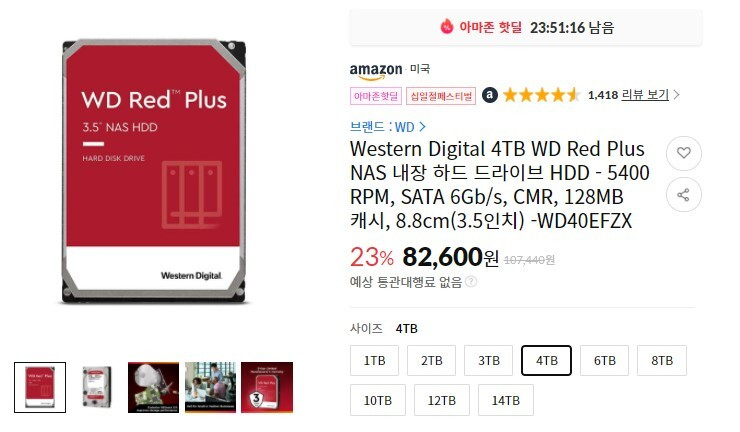This screenshot has height=432, width=740.
Task: Choose the 14TB size option
Action: tap(506, 400)
